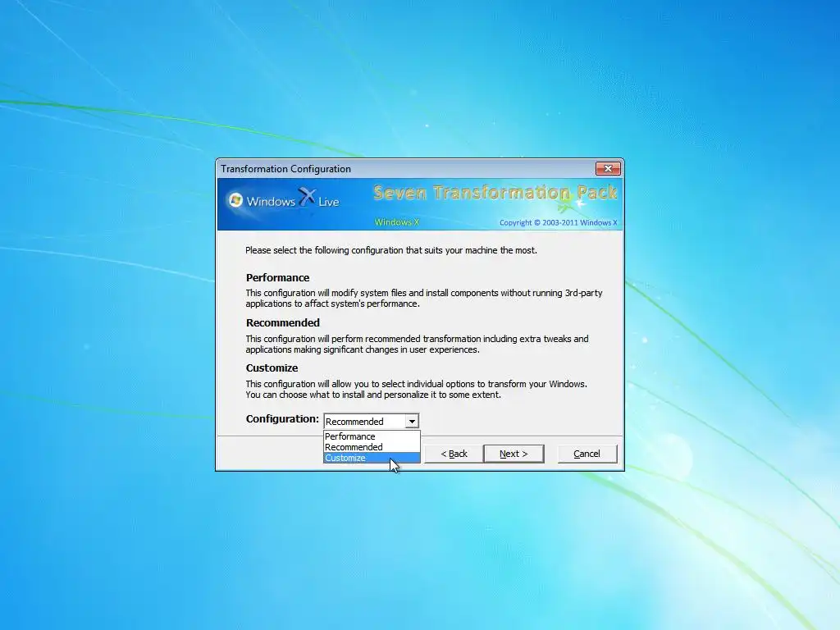This screenshot has width=840, height=630.
Task: Click the Transformation Configuration title bar
Action: tap(407, 169)
